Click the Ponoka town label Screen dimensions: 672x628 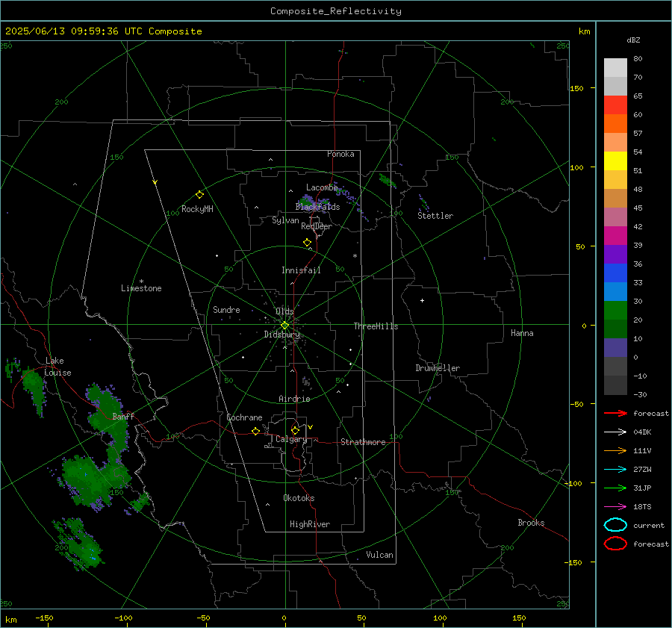click(x=340, y=154)
